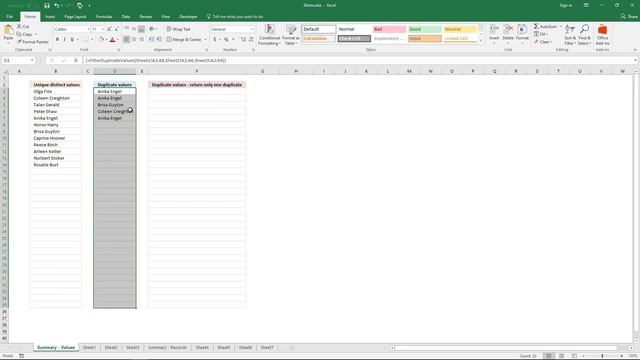Click the AutoSum sigma icon
This screenshot has height=360, width=640.
coord(536,27)
